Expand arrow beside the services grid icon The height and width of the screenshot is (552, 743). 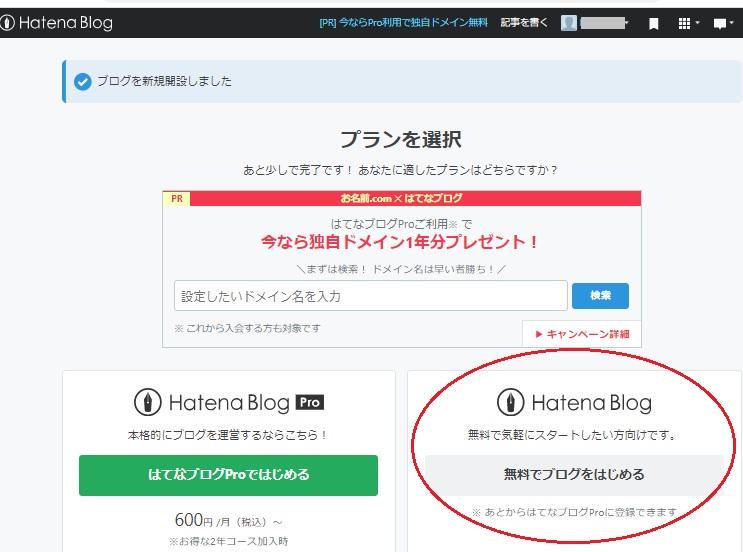(x=697, y=22)
